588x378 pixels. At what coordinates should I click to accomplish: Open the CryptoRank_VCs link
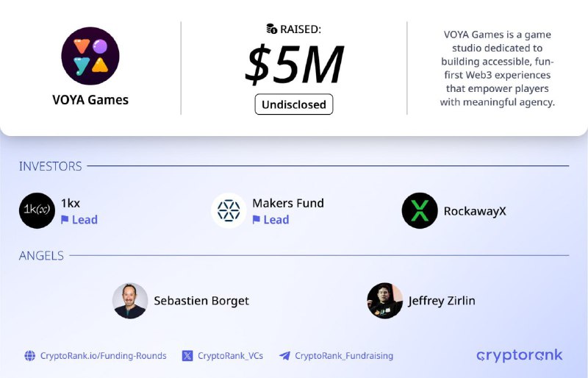coord(230,355)
